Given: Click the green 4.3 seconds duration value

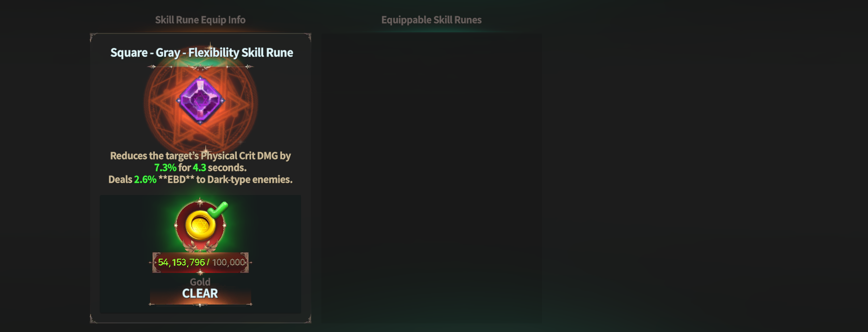Looking at the screenshot, I should tap(199, 168).
